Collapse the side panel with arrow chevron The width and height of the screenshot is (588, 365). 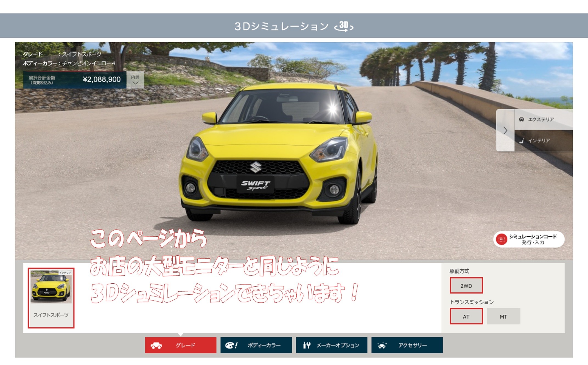tap(505, 130)
